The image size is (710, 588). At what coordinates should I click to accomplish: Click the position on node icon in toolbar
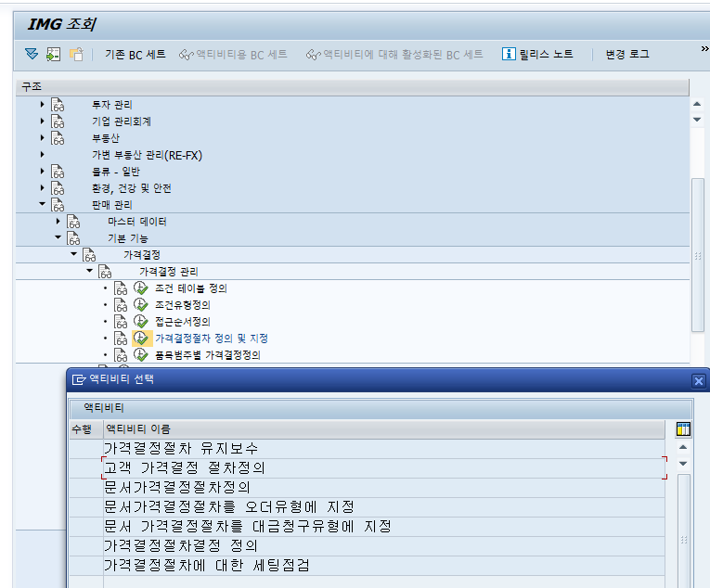(x=54, y=55)
